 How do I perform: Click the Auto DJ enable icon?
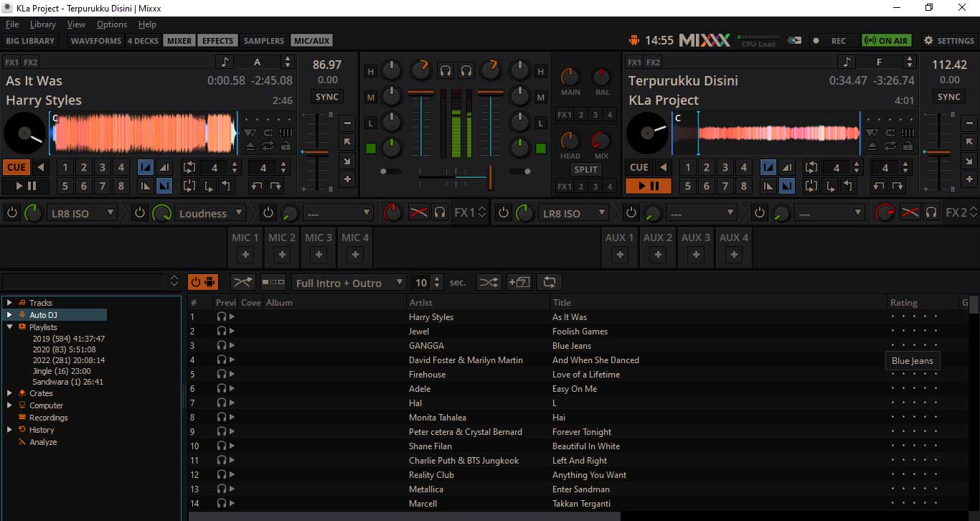click(x=203, y=283)
